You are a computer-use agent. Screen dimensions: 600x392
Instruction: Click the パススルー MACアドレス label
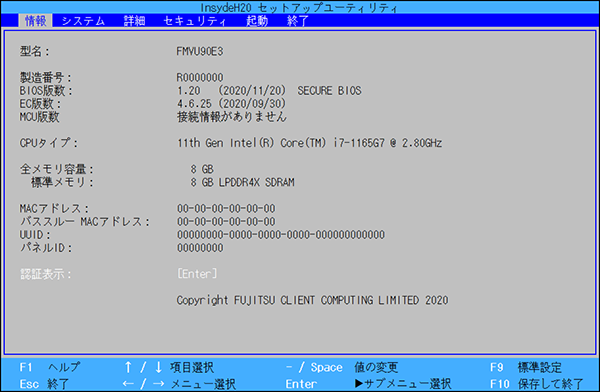85,222
